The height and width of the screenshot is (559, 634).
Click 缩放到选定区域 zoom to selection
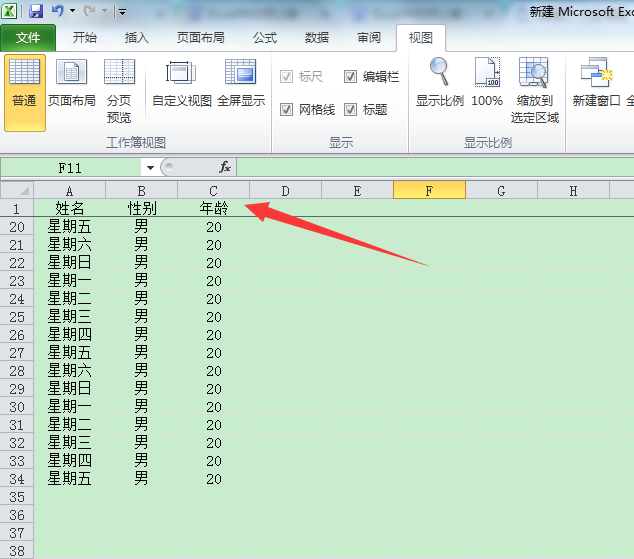click(x=534, y=91)
